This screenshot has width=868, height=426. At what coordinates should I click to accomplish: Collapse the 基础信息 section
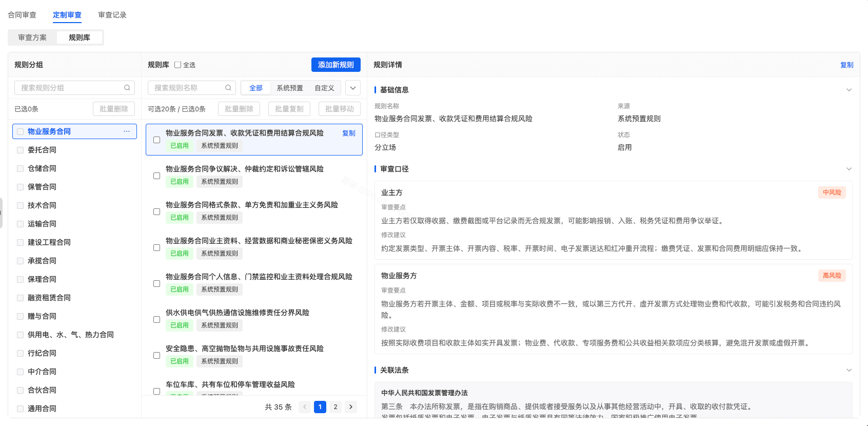coord(849,90)
